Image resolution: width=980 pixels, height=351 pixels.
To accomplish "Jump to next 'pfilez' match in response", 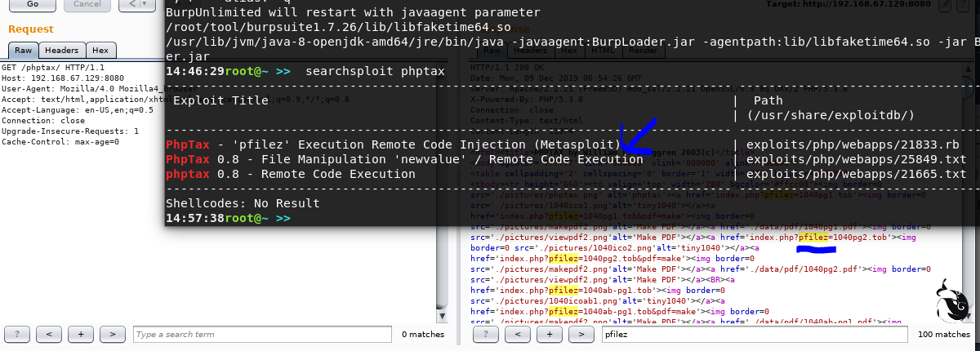I will [581, 334].
